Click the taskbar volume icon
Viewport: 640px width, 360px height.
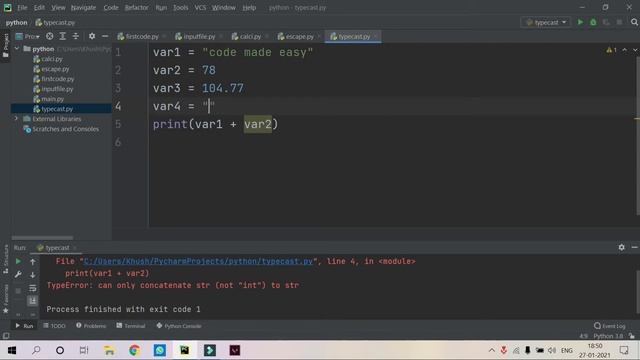pyautogui.click(x=552, y=350)
